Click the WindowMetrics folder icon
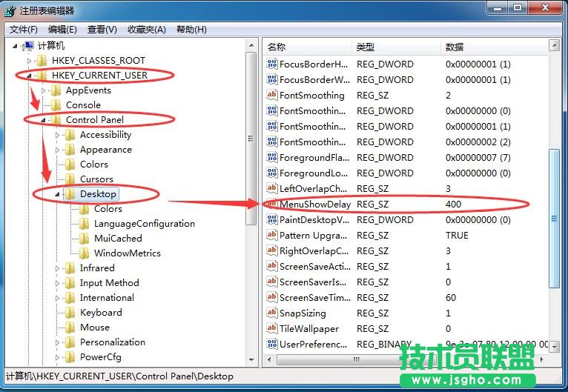The width and height of the screenshot is (568, 392). [x=84, y=253]
